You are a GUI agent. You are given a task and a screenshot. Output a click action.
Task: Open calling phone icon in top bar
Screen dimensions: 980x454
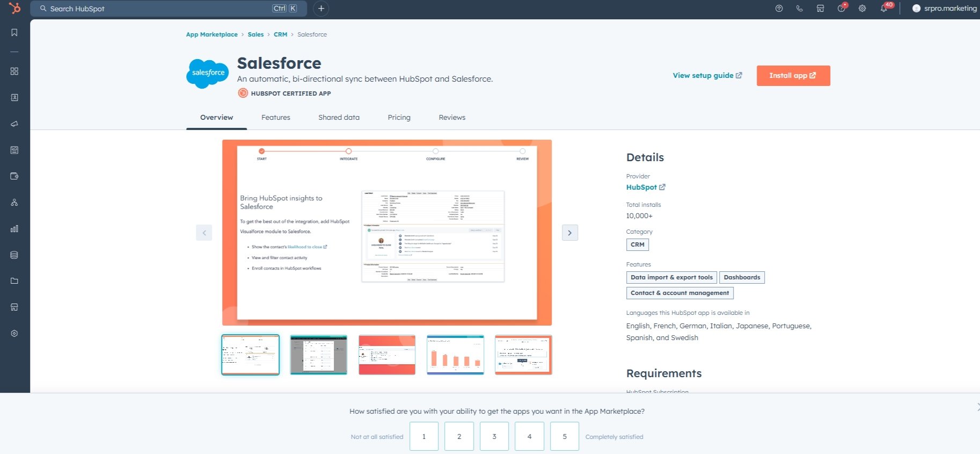[x=800, y=9]
